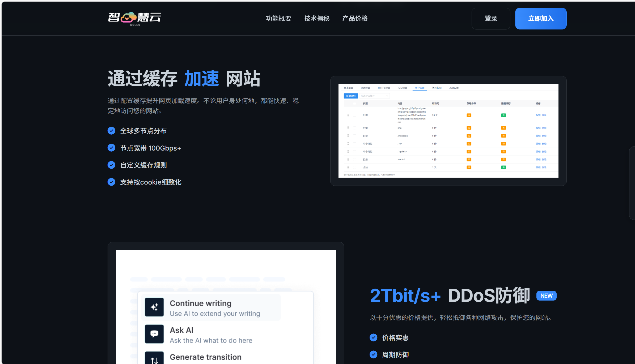The image size is (635, 364).
Task: Click the drag handle of the 全站 rule row
Action: 348,167
